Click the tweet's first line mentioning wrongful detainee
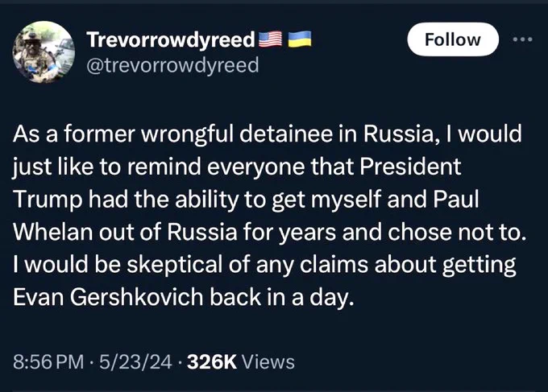Image resolution: width=548 pixels, height=392 pixels. tap(267, 134)
